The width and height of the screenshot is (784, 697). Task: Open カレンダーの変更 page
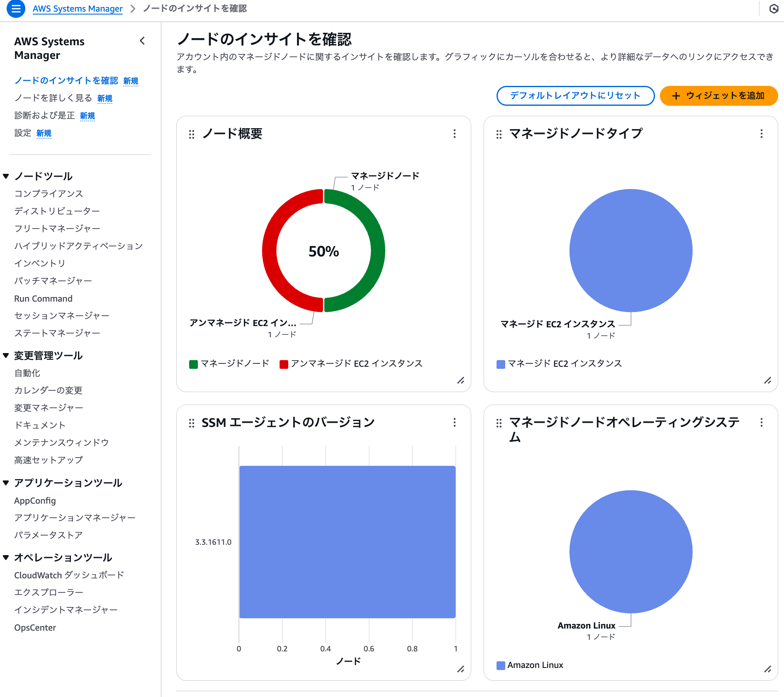pyautogui.click(x=48, y=390)
